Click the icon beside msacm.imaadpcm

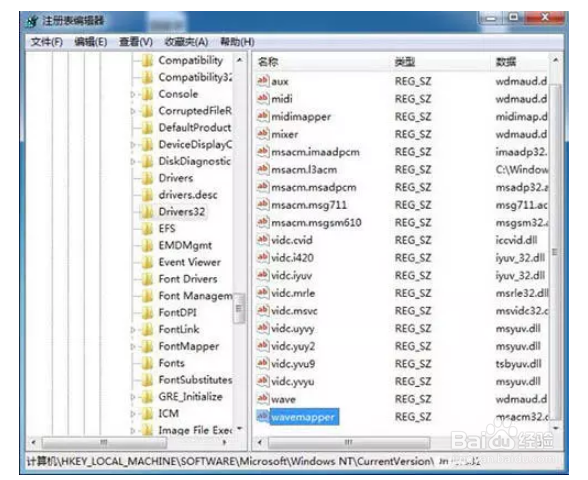(263, 151)
